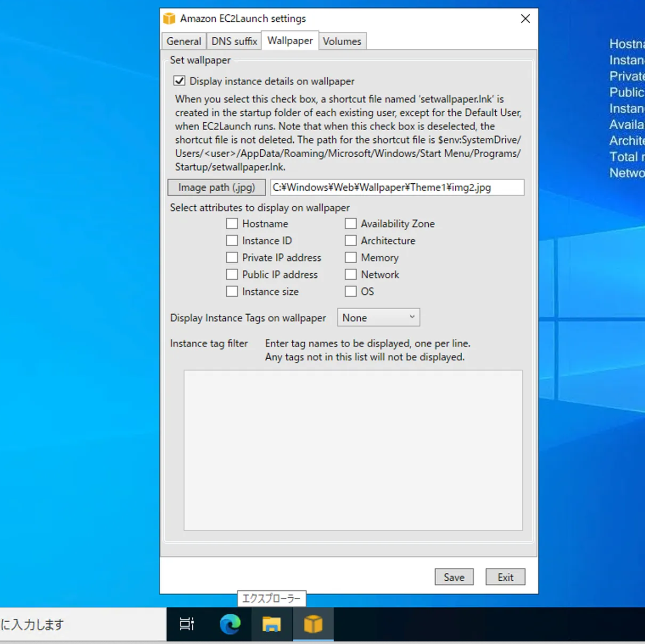Viewport: 645px width, 644px height.
Task: Go to the Volumes tab
Action: point(342,41)
